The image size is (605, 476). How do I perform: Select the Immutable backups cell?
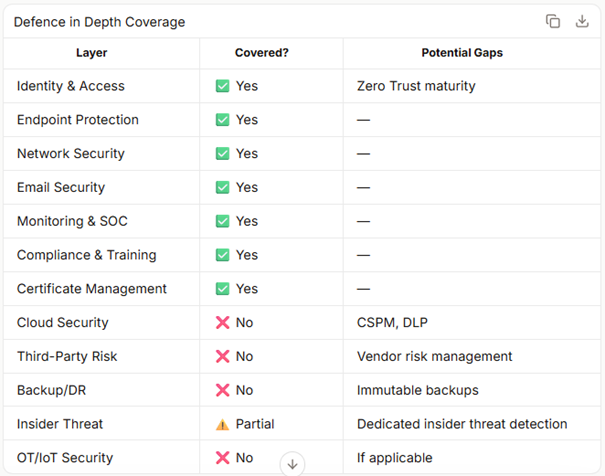tap(417, 390)
